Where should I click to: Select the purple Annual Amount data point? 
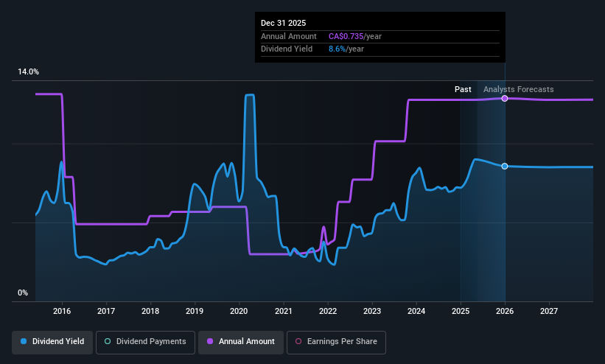(x=505, y=99)
